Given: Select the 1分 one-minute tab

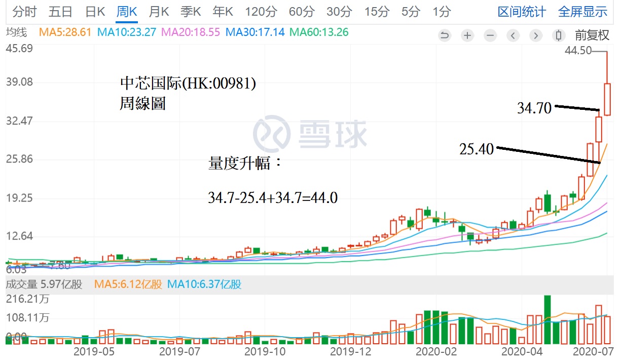Looking at the screenshot, I should pos(442,12).
